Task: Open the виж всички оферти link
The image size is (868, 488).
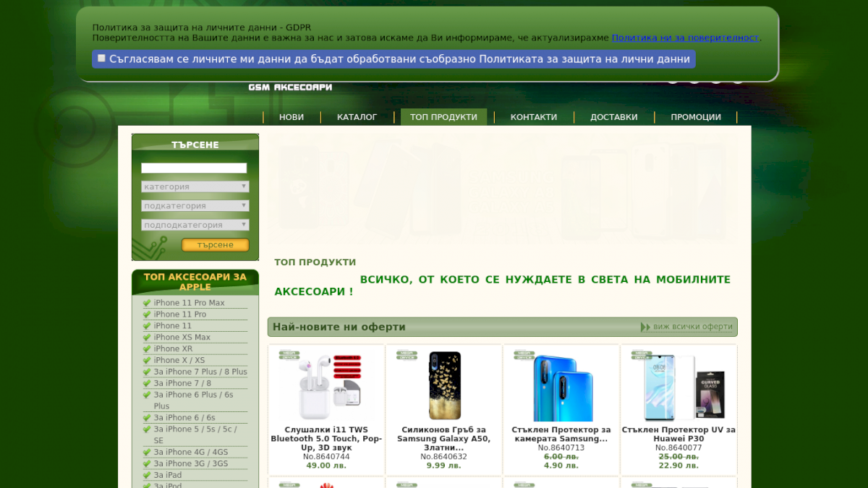Action: [x=693, y=327]
